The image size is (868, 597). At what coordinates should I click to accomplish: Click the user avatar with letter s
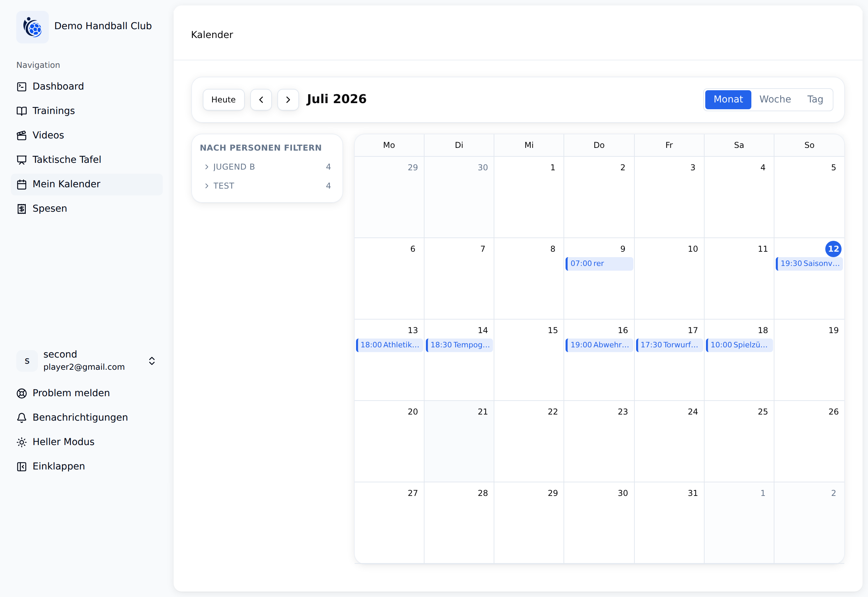point(27,361)
